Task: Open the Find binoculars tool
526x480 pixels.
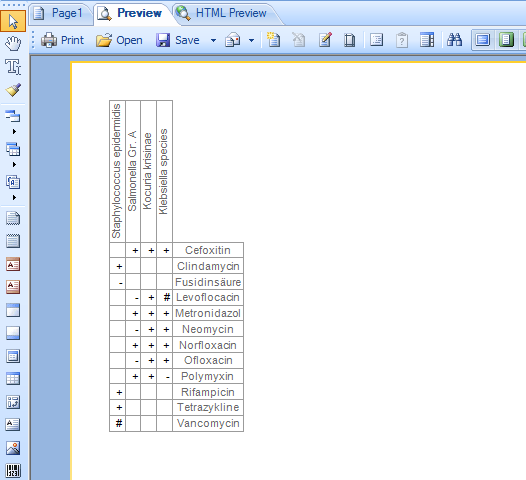Action: tap(455, 40)
